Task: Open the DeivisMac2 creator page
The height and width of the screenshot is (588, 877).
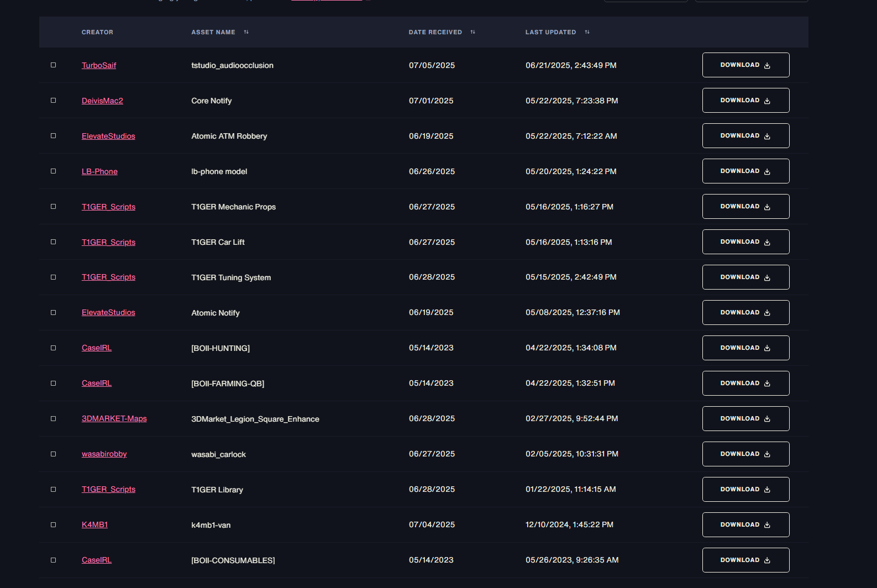Action: 102,101
